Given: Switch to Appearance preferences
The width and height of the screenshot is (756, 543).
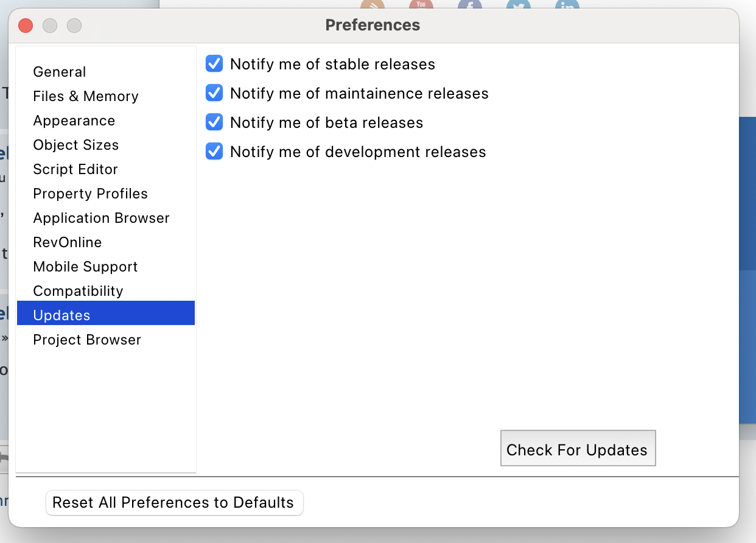Looking at the screenshot, I should coord(74,121).
